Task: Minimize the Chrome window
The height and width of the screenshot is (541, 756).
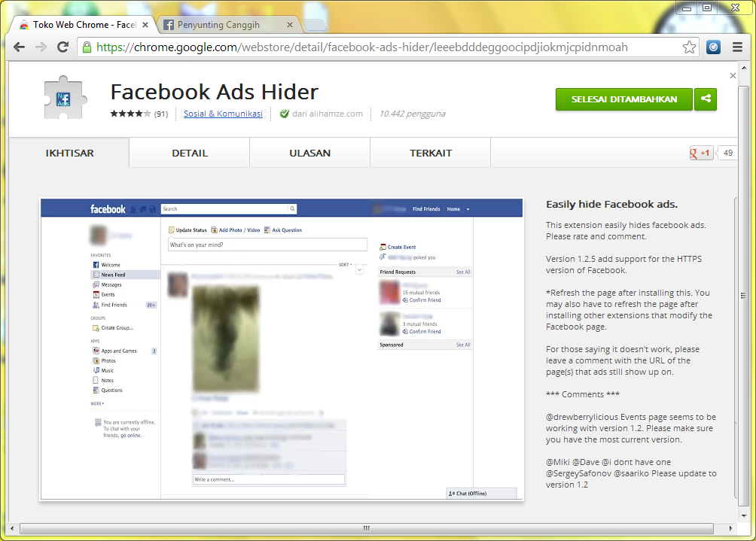Action: (x=687, y=8)
